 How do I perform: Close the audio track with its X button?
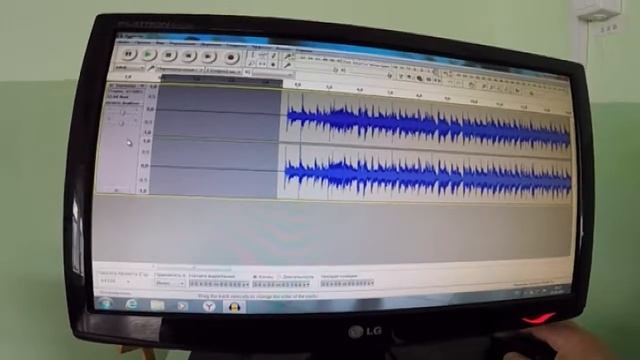pyautogui.click(x=111, y=85)
